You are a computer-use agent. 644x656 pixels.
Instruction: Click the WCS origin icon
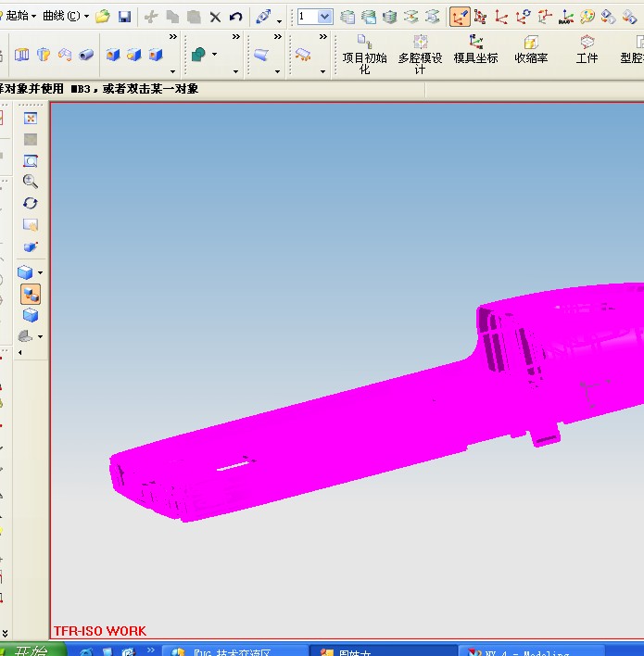[480, 17]
